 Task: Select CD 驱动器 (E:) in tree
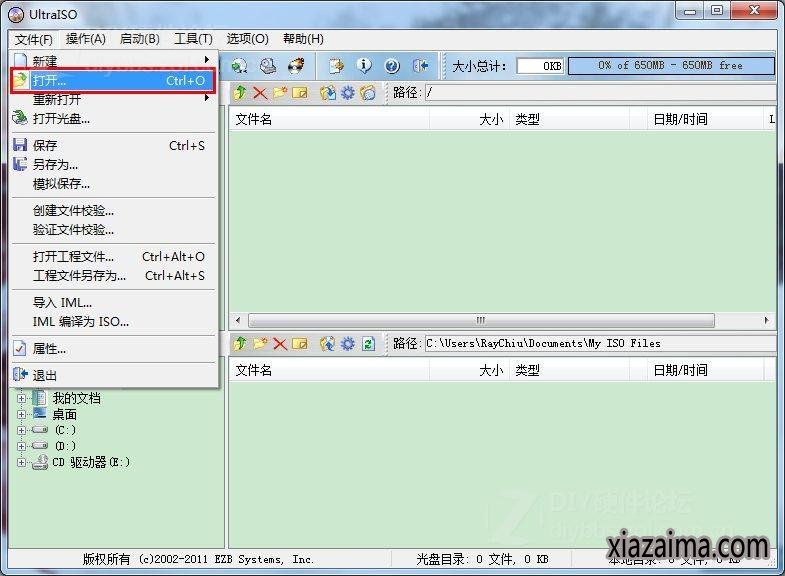[x=91, y=462]
